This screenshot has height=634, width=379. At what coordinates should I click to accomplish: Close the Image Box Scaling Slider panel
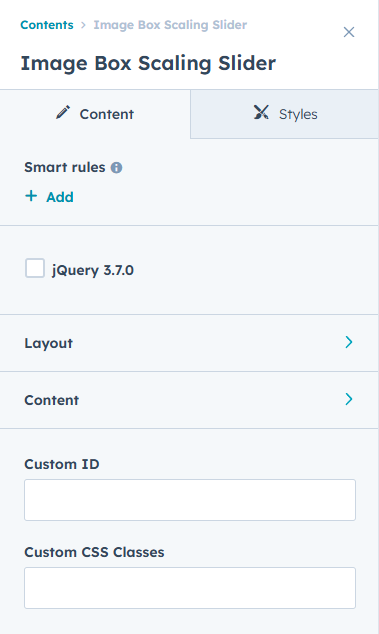(349, 32)
